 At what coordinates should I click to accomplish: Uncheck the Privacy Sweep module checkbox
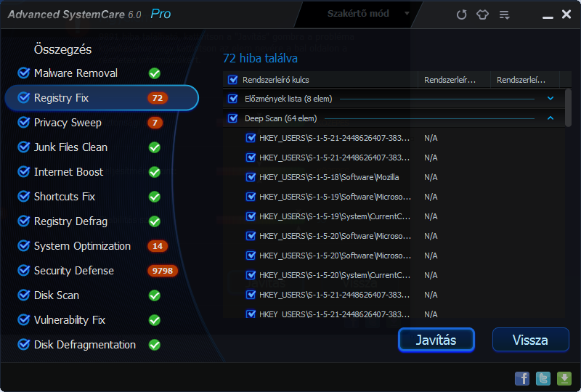pyautogui.click(x=24, y=122)
